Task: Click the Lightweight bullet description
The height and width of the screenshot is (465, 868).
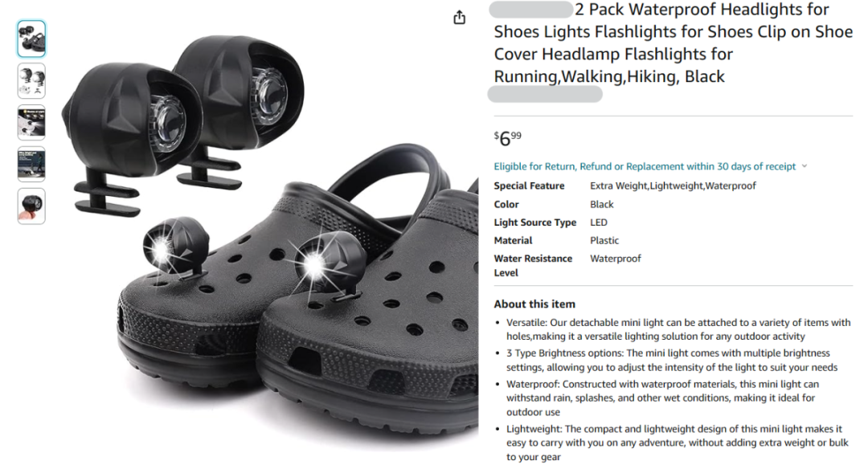Action: pos(677,443)
